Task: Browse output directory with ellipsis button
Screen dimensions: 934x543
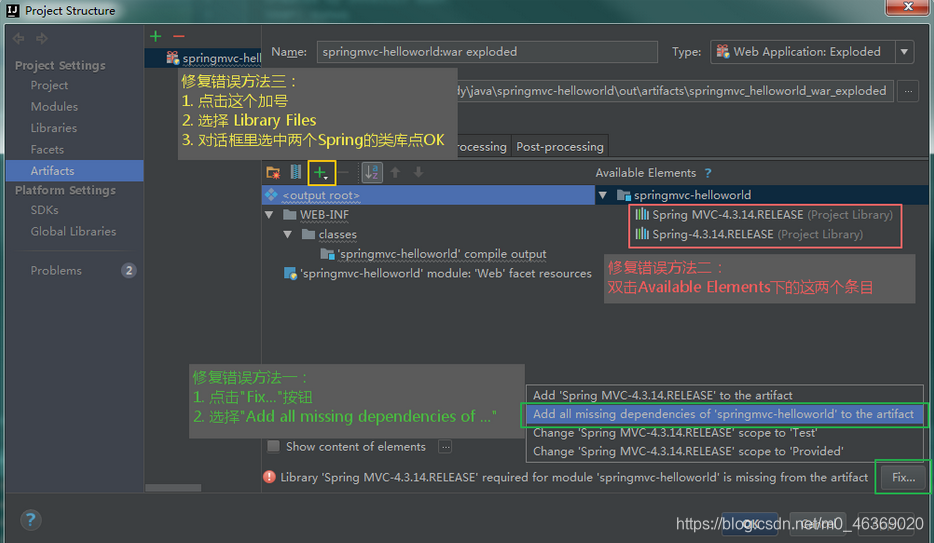Action: pyautogui.click(x=908, y=91)
